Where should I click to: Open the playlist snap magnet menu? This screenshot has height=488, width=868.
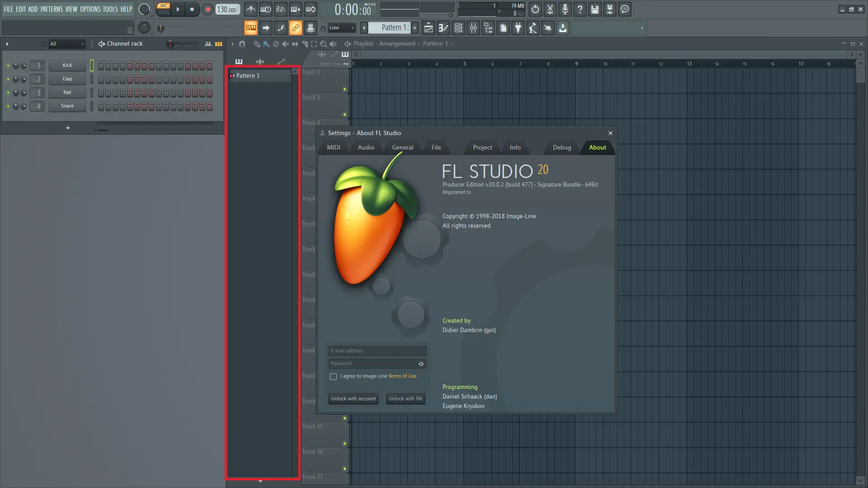pos(242,44)
